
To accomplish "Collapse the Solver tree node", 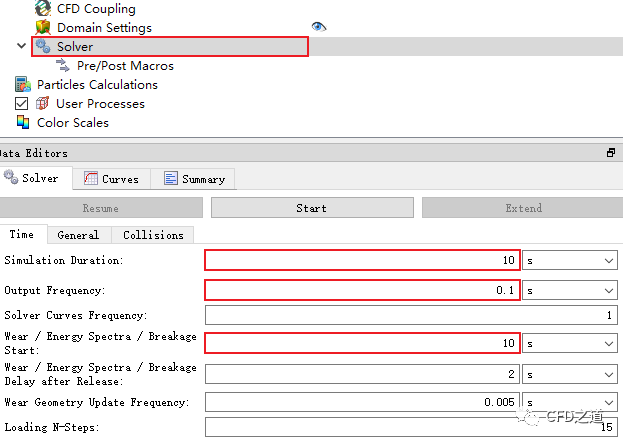I will (22, 47).
